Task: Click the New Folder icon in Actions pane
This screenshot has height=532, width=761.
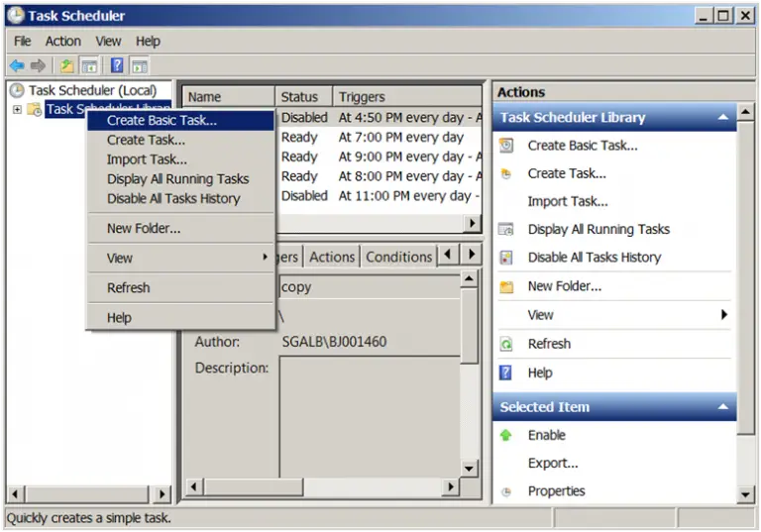Action: [x=506, y=286]
